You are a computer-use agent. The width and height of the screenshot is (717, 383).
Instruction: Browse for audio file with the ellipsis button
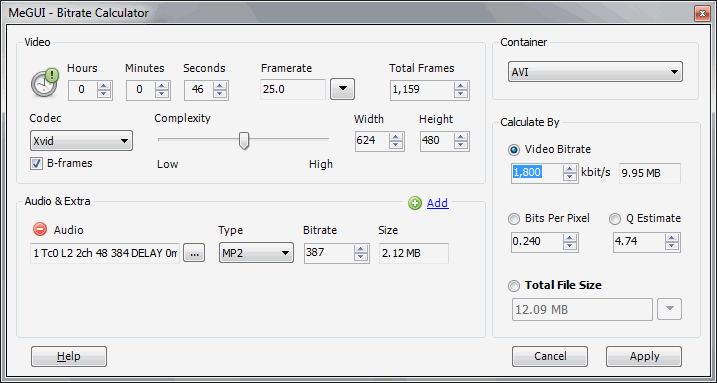point(194,253)
